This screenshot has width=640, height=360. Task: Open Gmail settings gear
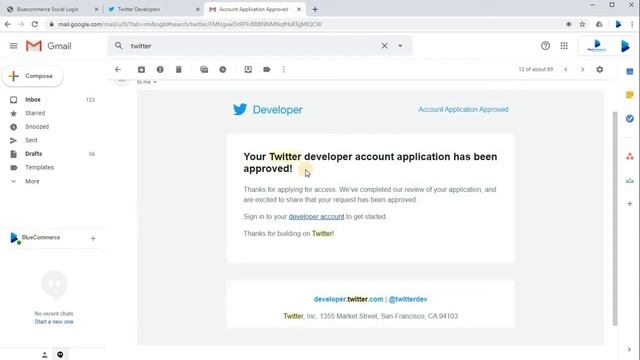click(600, 69)
